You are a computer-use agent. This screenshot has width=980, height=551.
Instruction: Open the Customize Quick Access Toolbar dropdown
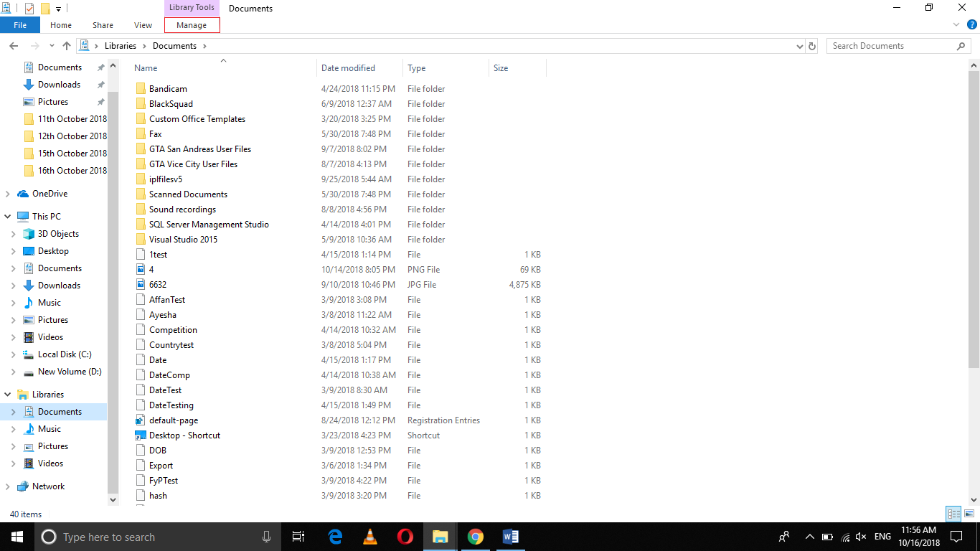click(x=56, y=8)
